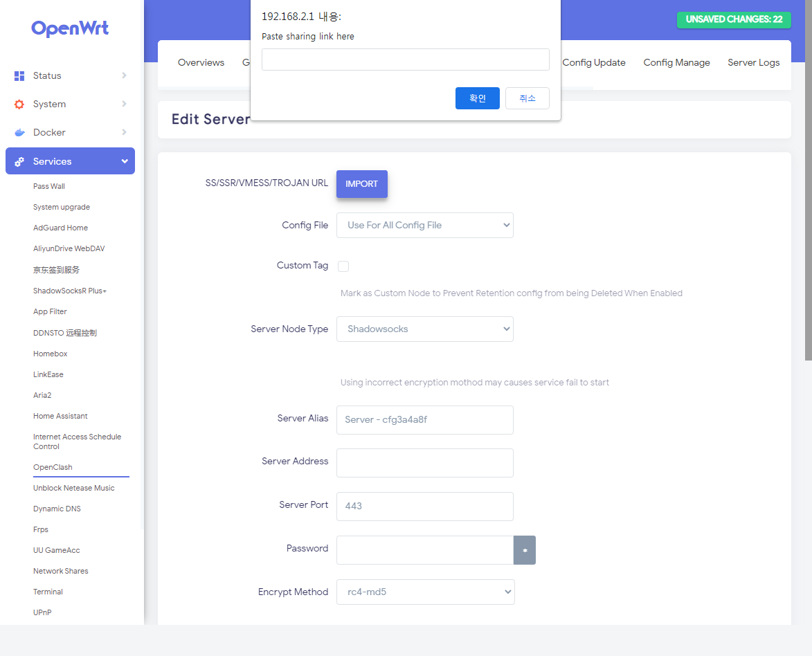Open the OpenClash service

pyautogui.click(x=53, y=467)
